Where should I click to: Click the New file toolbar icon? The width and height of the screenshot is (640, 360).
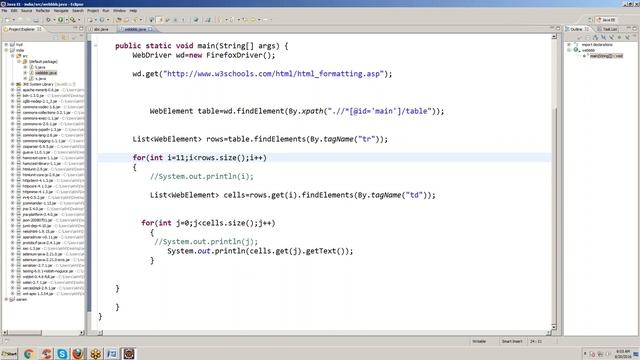pyautogui.click(x=7, y=20)
